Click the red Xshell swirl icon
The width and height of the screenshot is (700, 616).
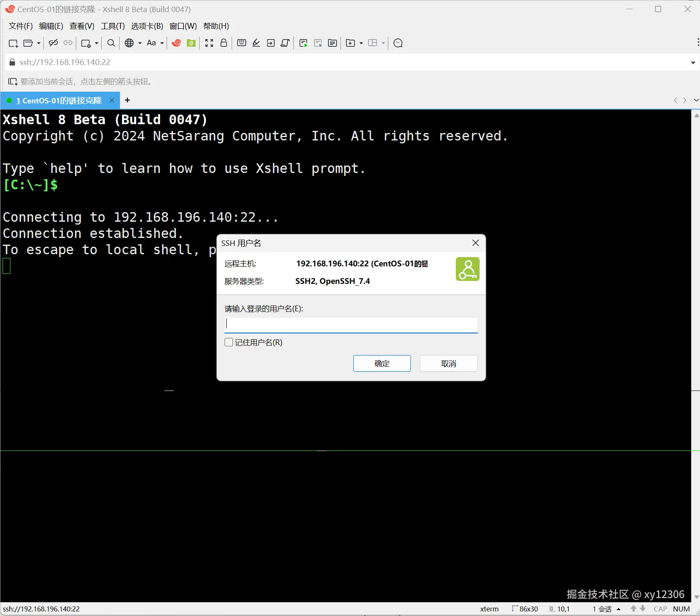pos(177,43)
